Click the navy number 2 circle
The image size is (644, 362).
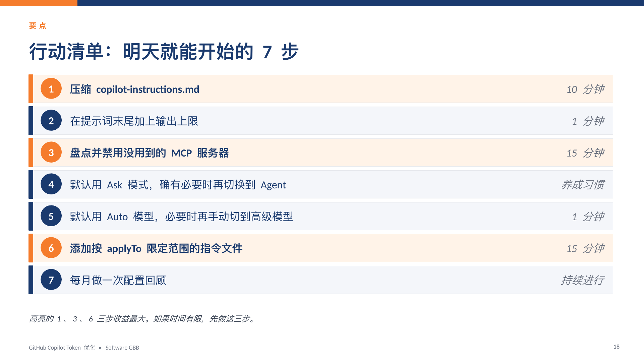[x=51, y=121]
